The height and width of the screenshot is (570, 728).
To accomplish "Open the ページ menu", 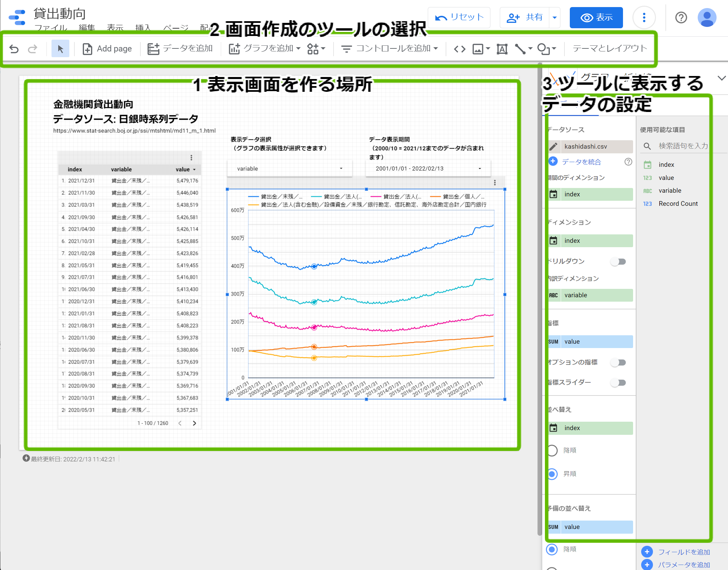I will pos(176,28).
